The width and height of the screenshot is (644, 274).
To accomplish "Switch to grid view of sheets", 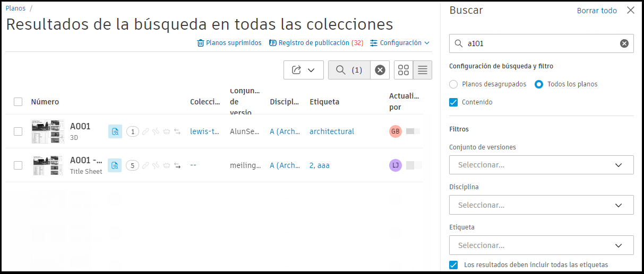I will (403, 70).
